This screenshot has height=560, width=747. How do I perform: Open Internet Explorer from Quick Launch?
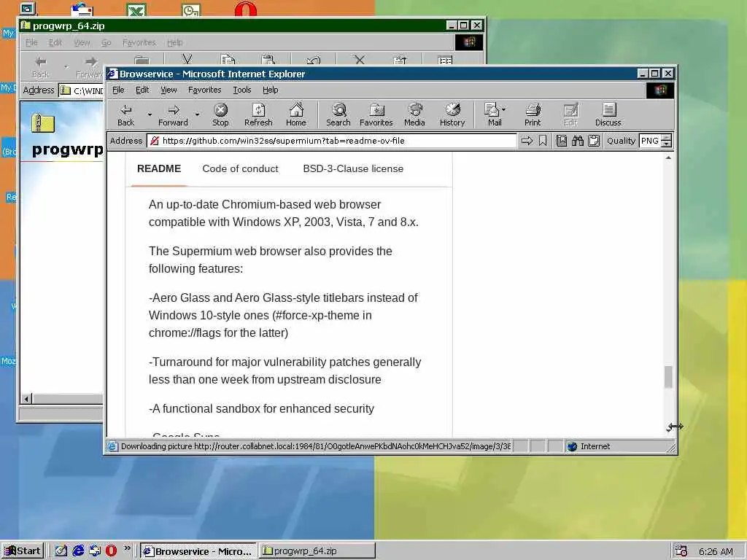[x=78, y=551]
